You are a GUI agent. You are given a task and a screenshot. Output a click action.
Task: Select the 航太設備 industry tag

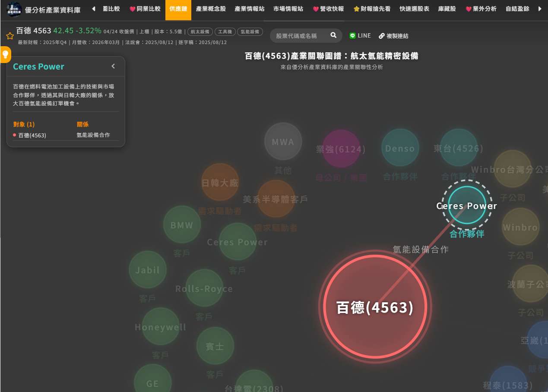tap(200, 32)
